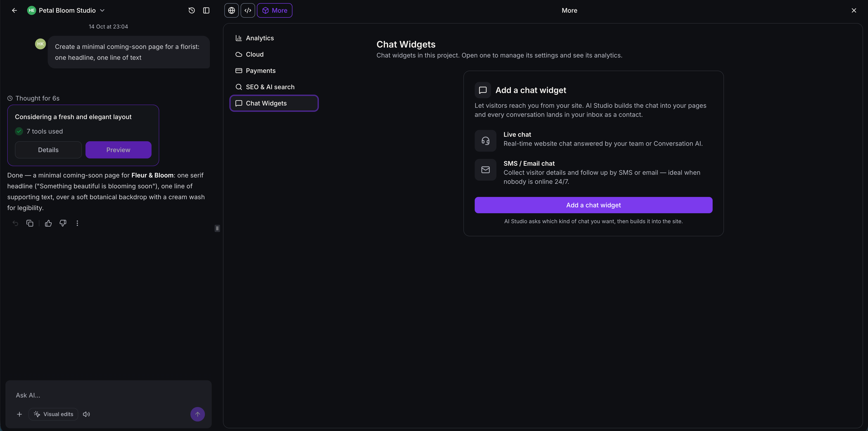Click the chat bubble icon beside heading
Screen dimensions: 868x431
[x=483, y=90]
